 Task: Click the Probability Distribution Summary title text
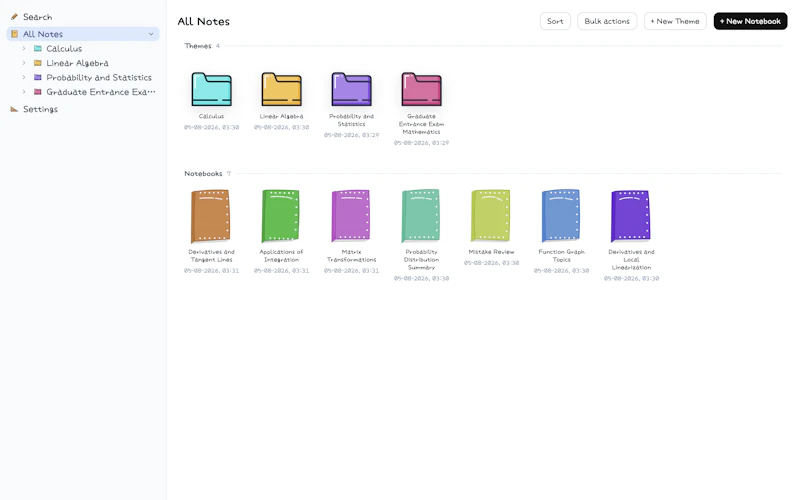[x=421, y=260]
